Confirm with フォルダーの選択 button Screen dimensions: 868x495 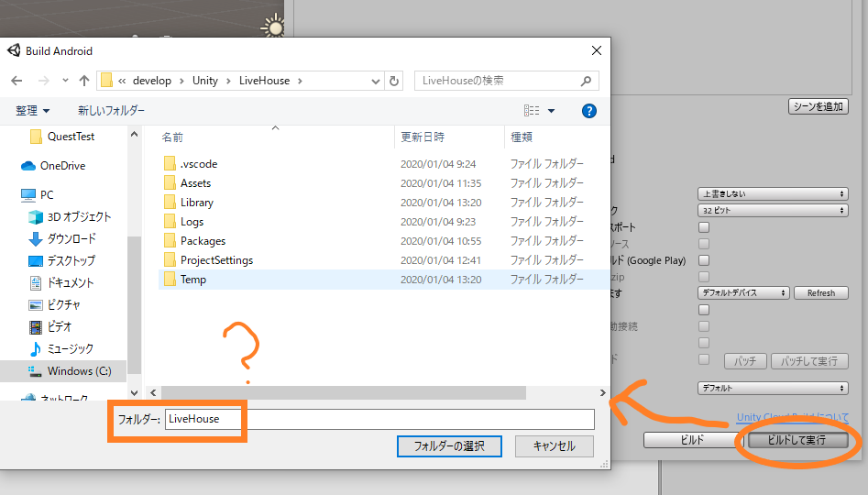tap(449, 446)
